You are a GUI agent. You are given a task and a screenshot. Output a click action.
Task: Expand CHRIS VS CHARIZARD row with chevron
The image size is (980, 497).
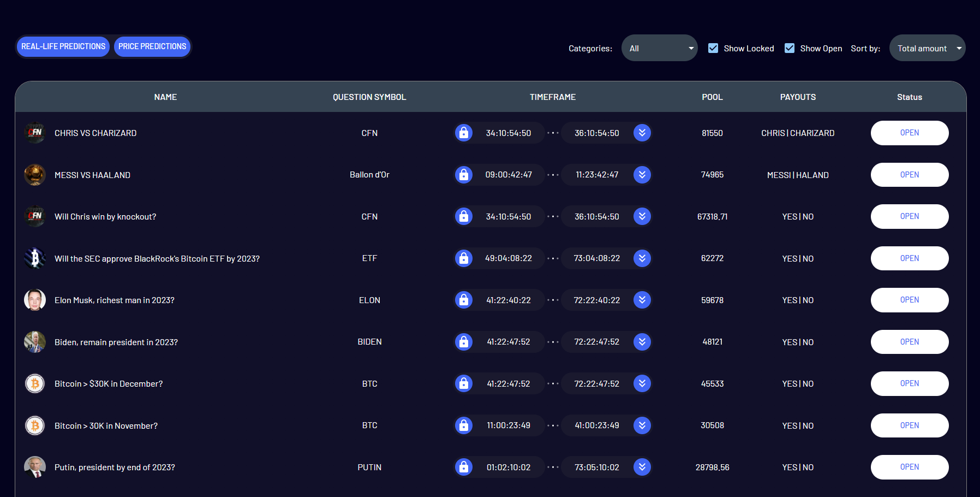coord(642,133)
